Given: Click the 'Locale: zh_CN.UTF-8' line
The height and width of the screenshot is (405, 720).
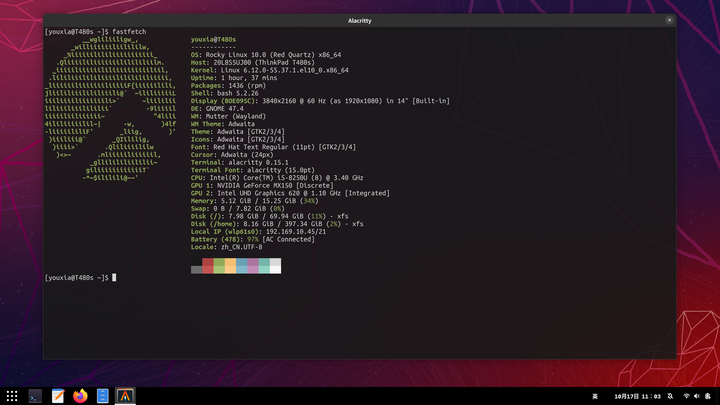Looking at the screenshot, I should click(226, 247).
